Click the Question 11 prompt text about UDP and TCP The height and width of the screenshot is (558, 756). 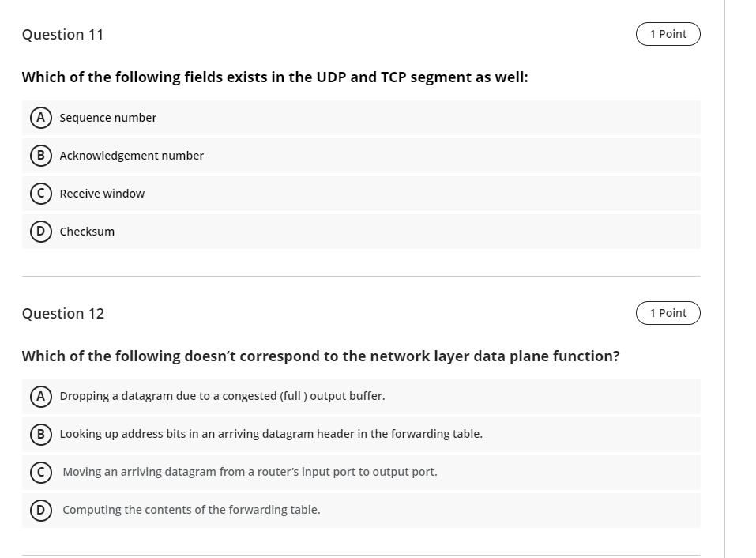(276, 77)
